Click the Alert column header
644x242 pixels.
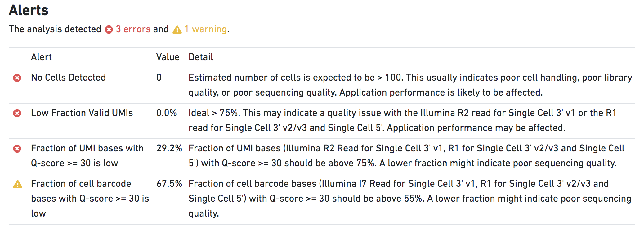click(x=41, y=57)
